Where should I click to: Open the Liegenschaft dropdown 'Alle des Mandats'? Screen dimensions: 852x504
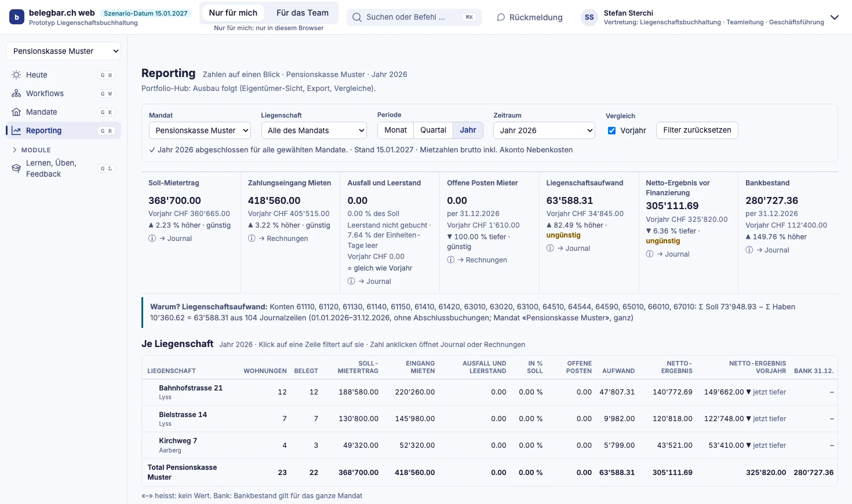(314, 130)
